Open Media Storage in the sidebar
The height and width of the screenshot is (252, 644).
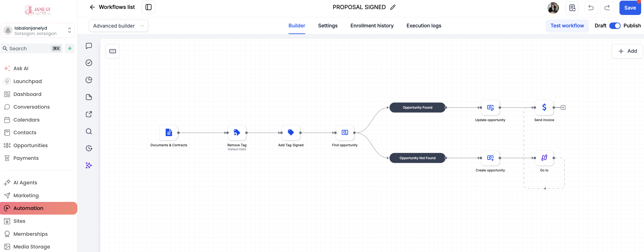pos(31,247)
